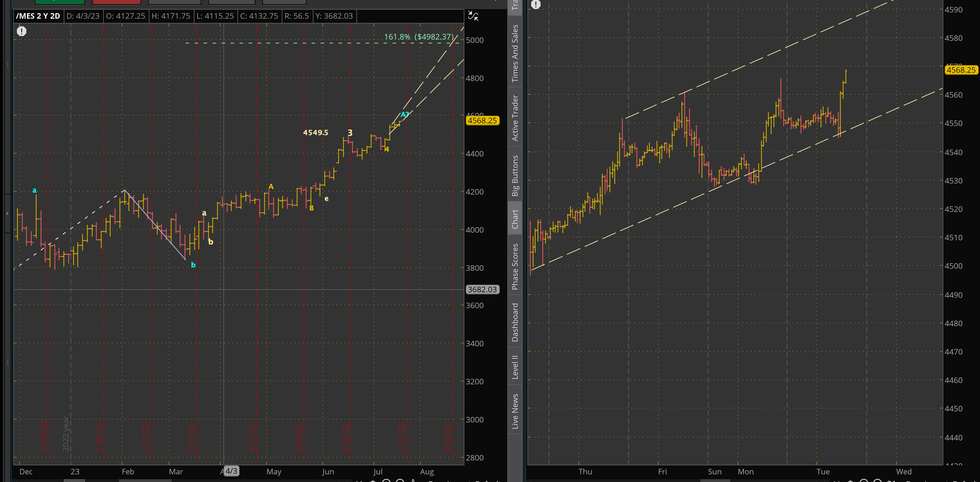Open the Times And Sales sidebar tab

tap(515, 53)
